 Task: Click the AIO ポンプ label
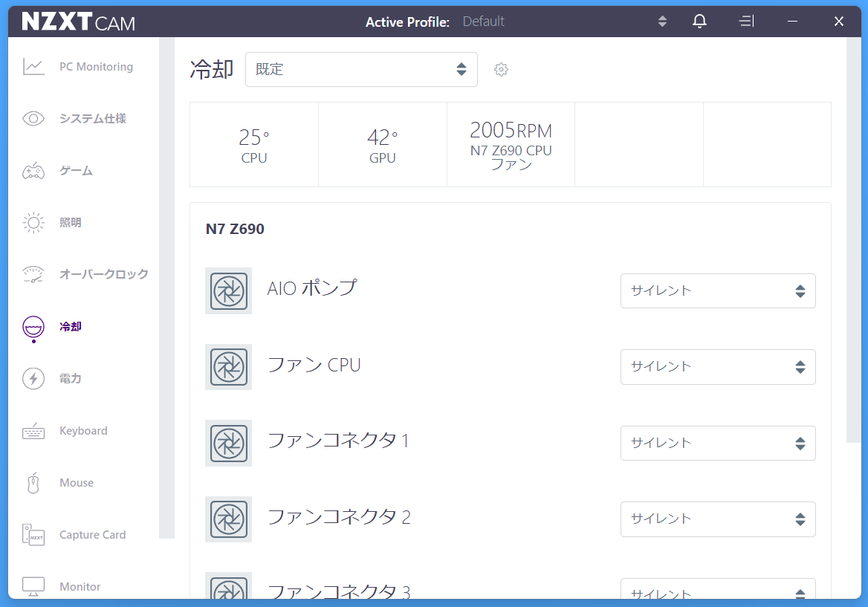(312, 288)
